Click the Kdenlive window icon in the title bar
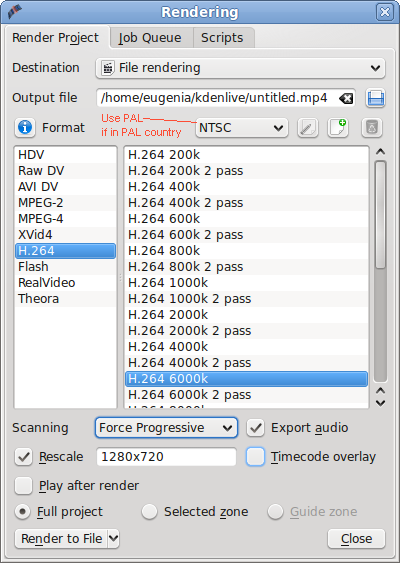Image resolution: width=400 pixels, height=563 pixels. (15, 12)
